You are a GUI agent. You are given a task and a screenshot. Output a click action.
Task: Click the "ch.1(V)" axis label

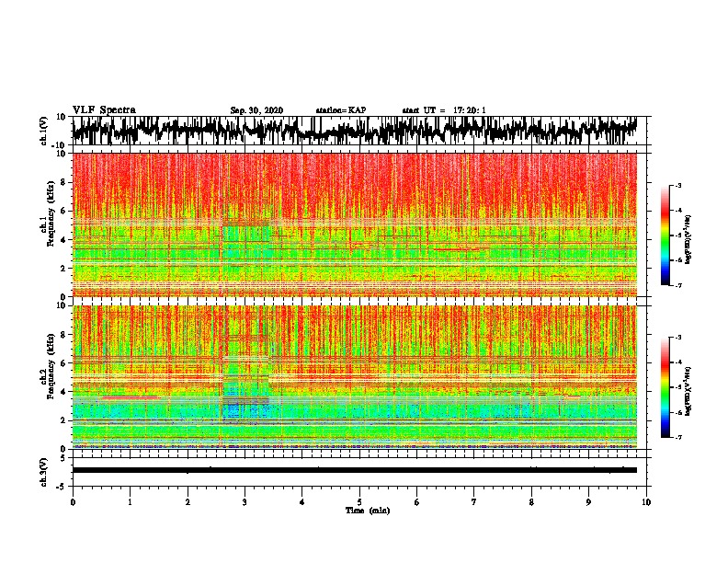(x=44, y=130)
